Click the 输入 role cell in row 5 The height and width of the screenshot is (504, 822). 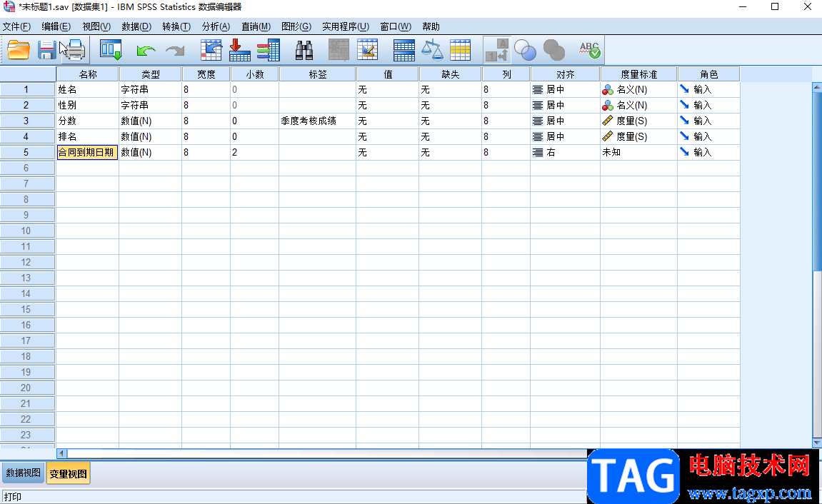708,153
